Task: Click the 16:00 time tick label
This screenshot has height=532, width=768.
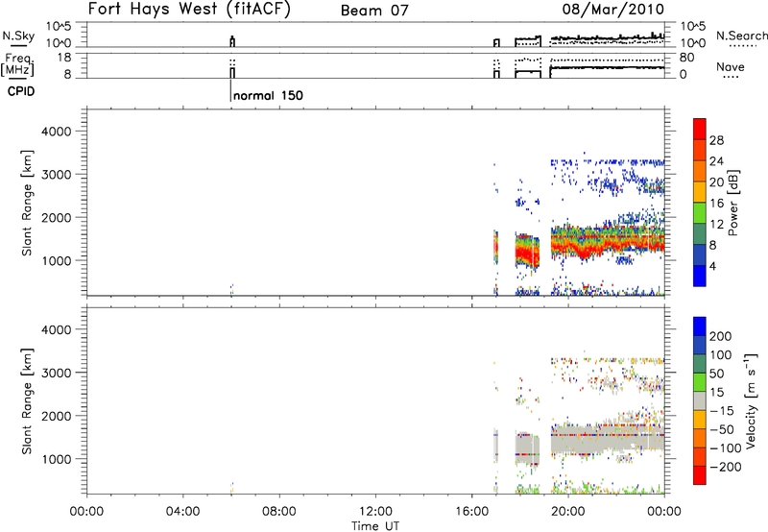Action: (471, 512)
